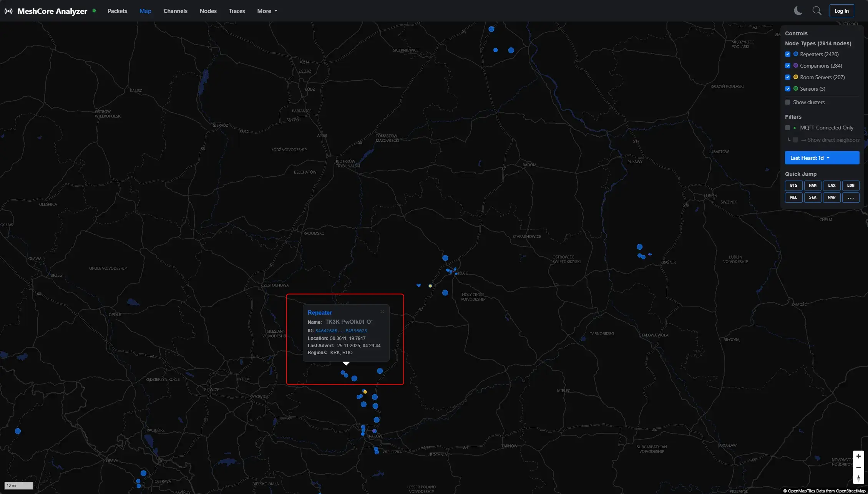The width and height of the screenshot is (868, 494).
Task: Click the yellow room server marker near Krakow
Action: tap(365, 392)
